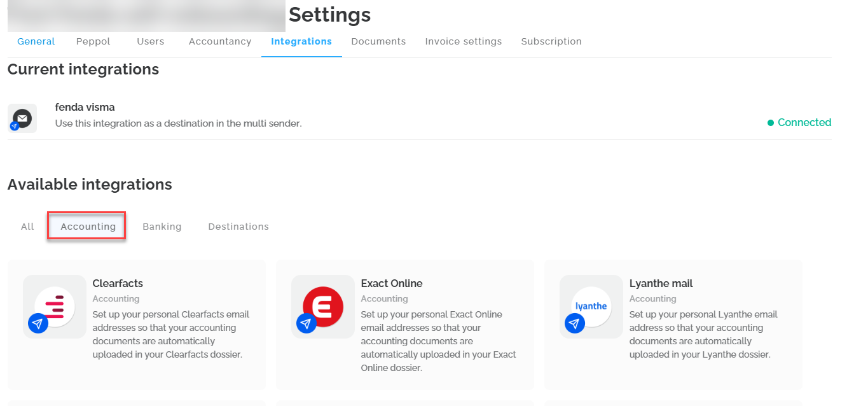This screenshot has width=868, height=406.
Task: Switch to the Peppol tab
Action: click(x=93, y=41)
